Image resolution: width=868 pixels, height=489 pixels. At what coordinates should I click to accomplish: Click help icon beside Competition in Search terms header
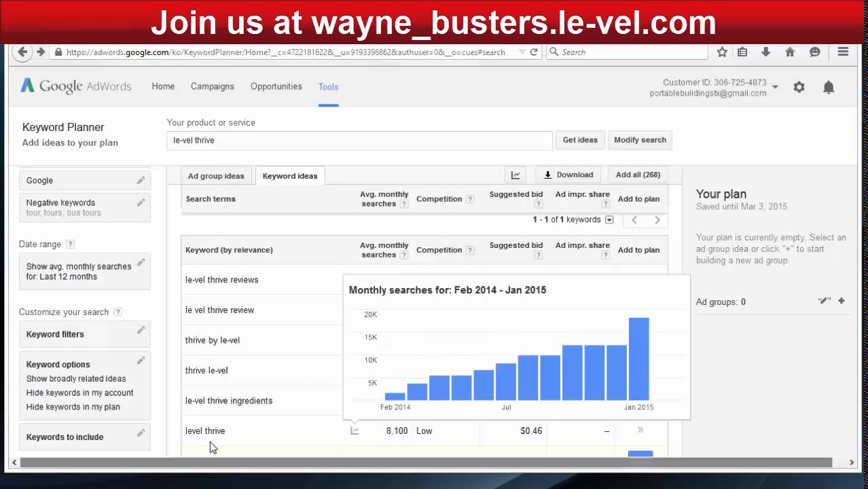pos(469,199)
